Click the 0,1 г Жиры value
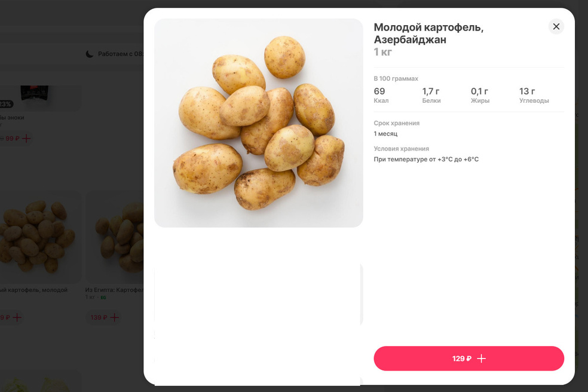Viewport: 588px width, 392px height. [x=479, y=91]
